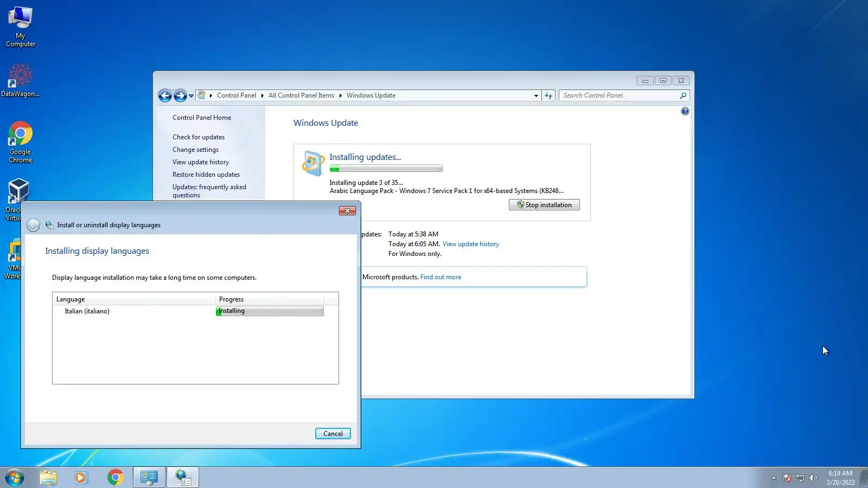
Task: Click the Installing updates progress bar
Action: click(x=386, y=169)
